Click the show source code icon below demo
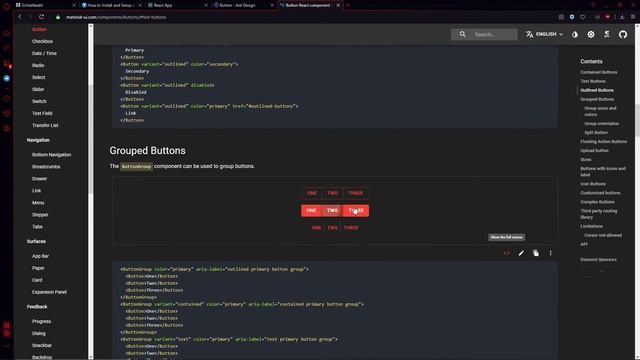Screen dimensions: 640x360 pyautogui.click(x=507, y=253)
